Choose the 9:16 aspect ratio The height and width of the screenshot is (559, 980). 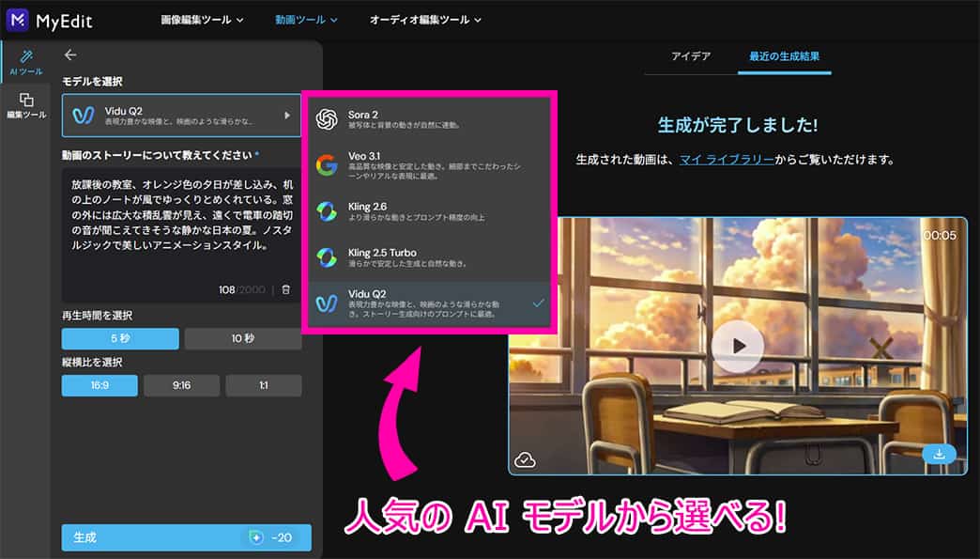coord(181,385)
